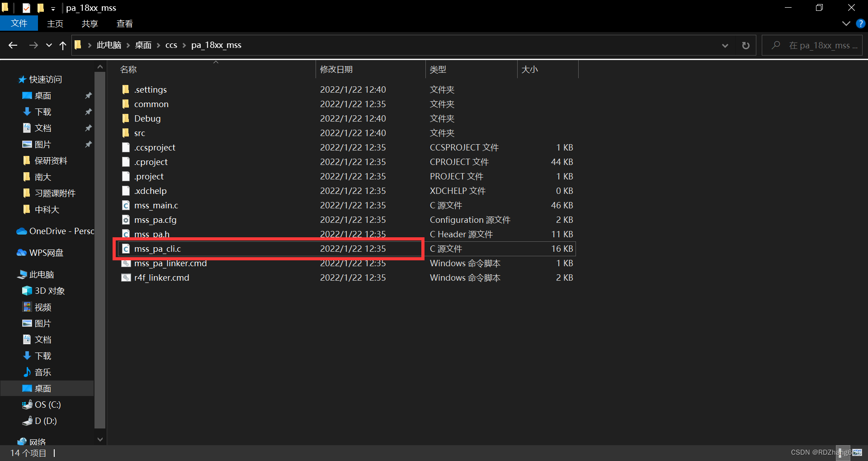Open 视频 under This PC
The height and width of the screenshot is (461, 868).
tap(42, 307)
